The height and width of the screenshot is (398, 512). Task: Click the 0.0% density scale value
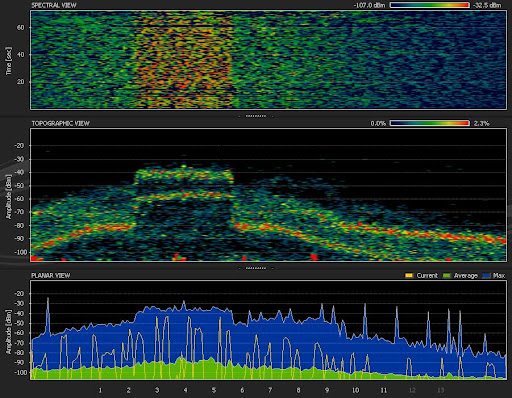[x=378, y=123]
